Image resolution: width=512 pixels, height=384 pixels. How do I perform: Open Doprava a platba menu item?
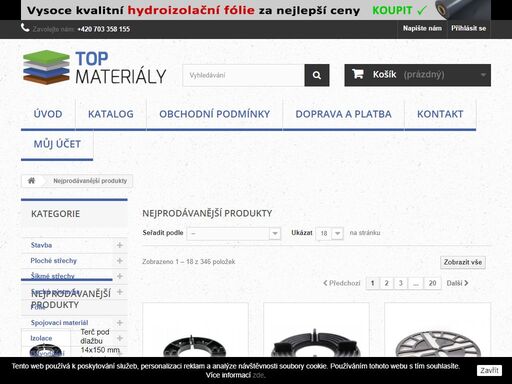click(x=343, y=114)
